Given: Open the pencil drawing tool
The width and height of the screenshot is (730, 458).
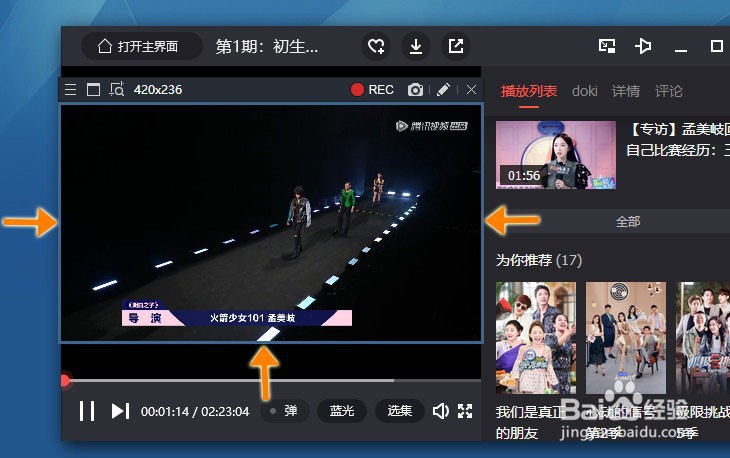Looking at the screenshot, I should coord(443,89).
